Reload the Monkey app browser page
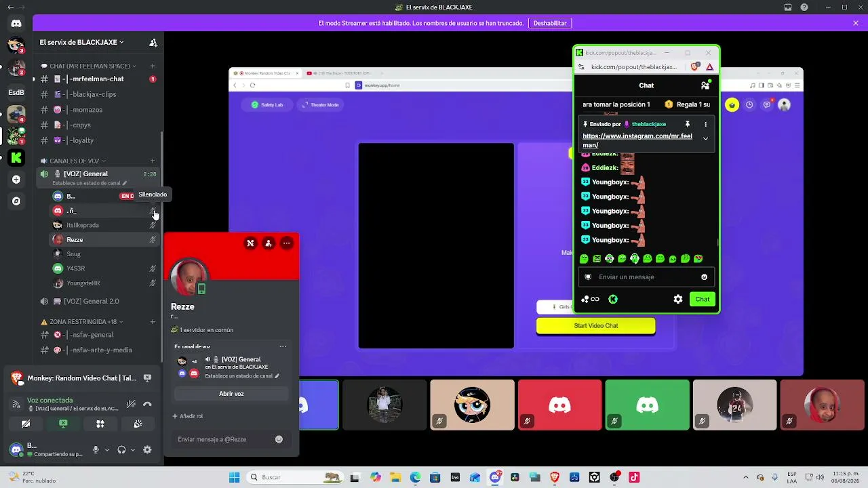 point(252,85)
